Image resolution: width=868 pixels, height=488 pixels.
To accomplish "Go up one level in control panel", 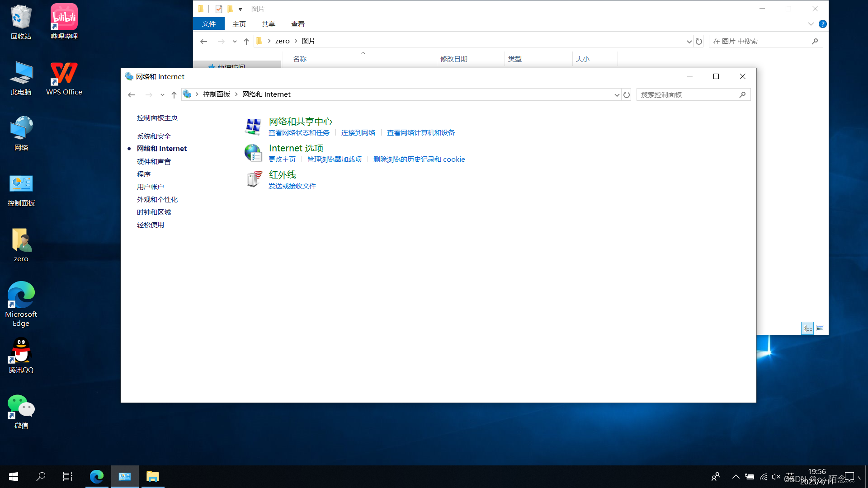I will [x=174, y=95].
